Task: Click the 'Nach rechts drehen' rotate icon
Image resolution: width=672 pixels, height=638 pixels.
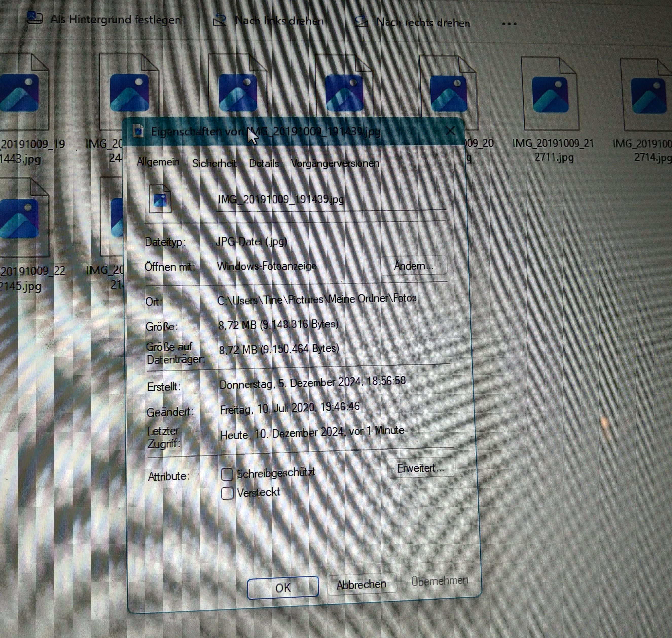Action: [361, 22]
